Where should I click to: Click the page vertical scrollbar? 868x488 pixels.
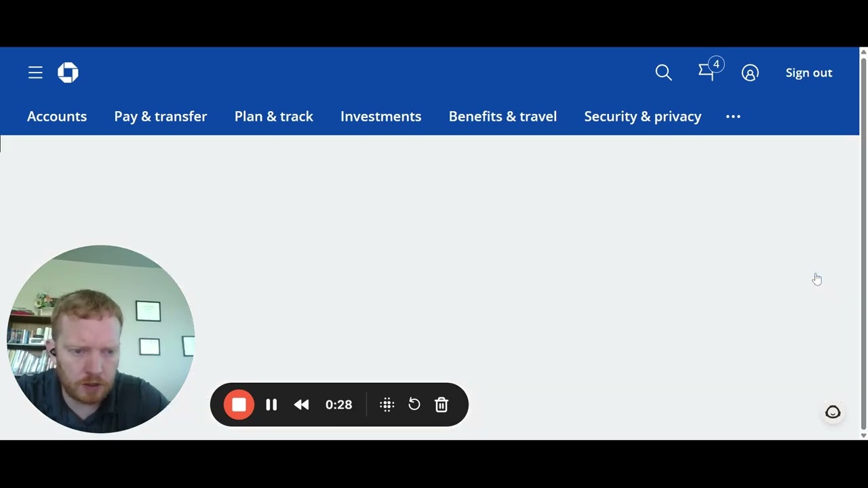click(x=863, y=244)
